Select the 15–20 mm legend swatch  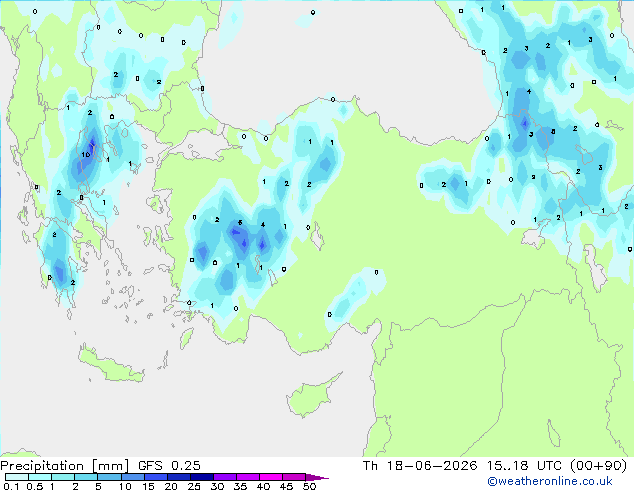coord(156,477)
